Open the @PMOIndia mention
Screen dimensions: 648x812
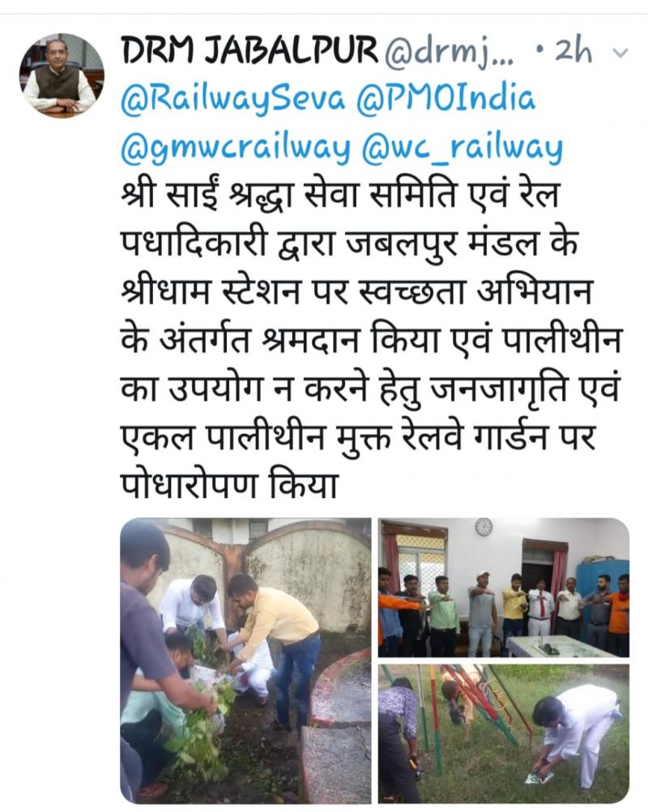click(446, 99)
